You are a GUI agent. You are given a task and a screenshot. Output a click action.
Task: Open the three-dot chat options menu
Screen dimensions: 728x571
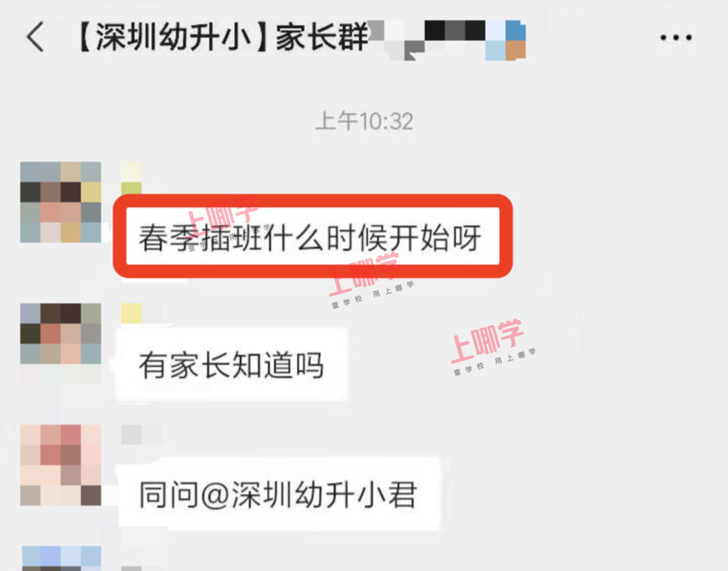coord(676,37)
